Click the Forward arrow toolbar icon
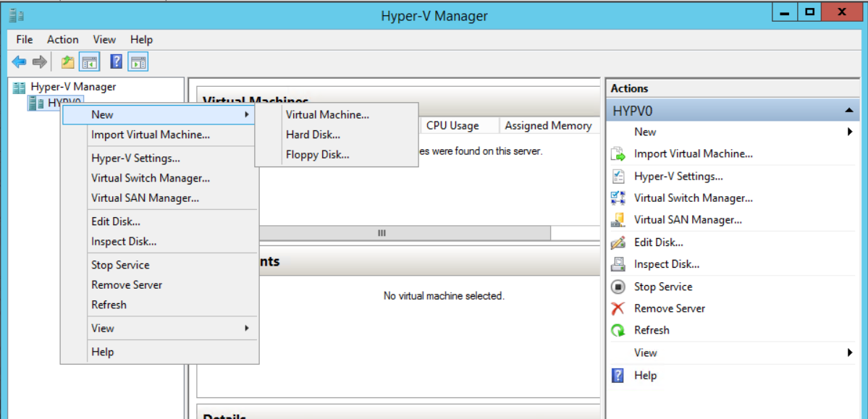The height and width of the screenshot is (419, 868). [x=39, y=62]
